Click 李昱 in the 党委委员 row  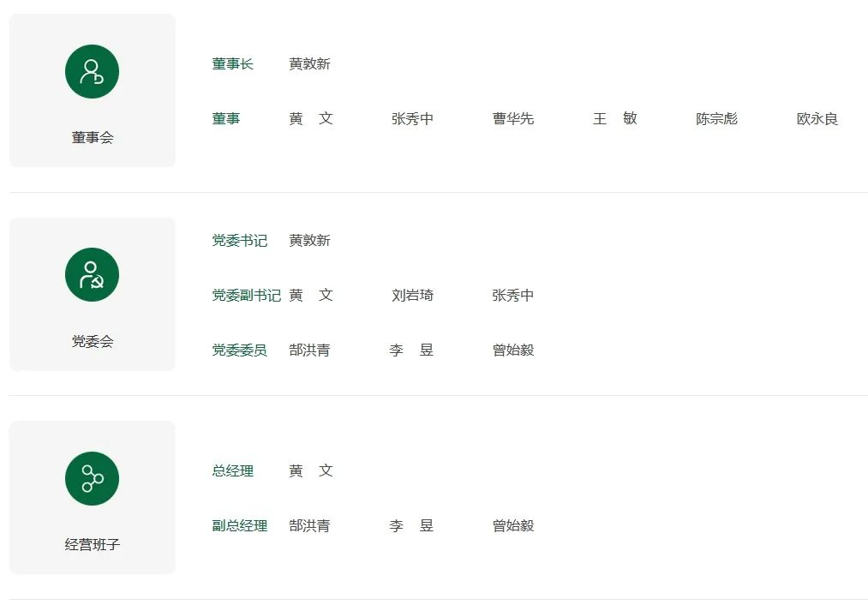click(411, 350)
